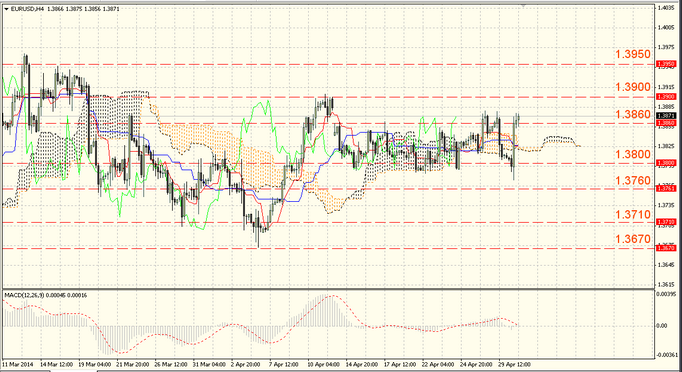Click the 31 Mar 04:00 time label
Viewport: 682px width, 372px height.
point(209,364)
